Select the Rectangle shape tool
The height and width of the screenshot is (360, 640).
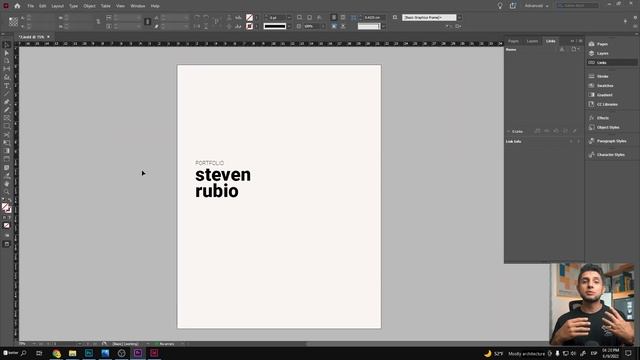pyautogui.click(x=7, y=127)
